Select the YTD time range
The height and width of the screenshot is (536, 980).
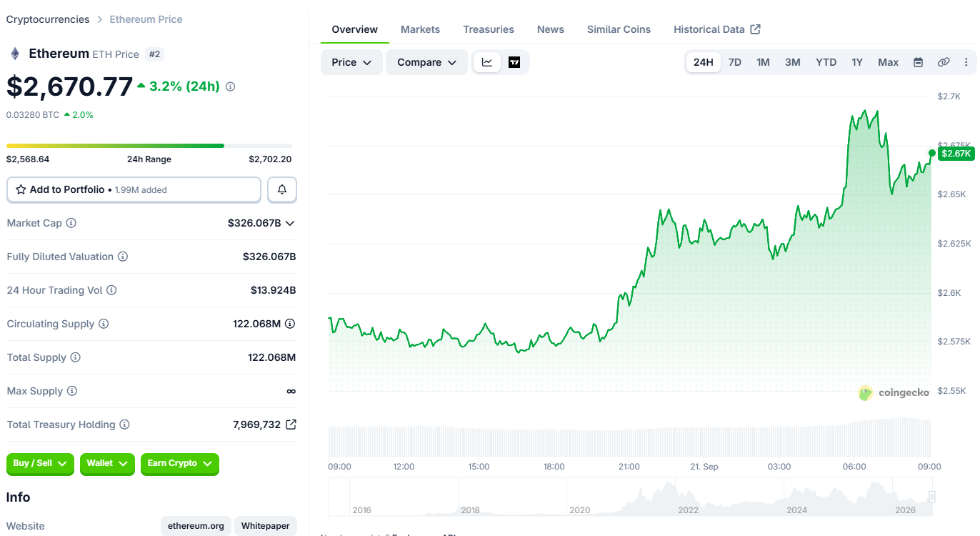pos(826,62)
